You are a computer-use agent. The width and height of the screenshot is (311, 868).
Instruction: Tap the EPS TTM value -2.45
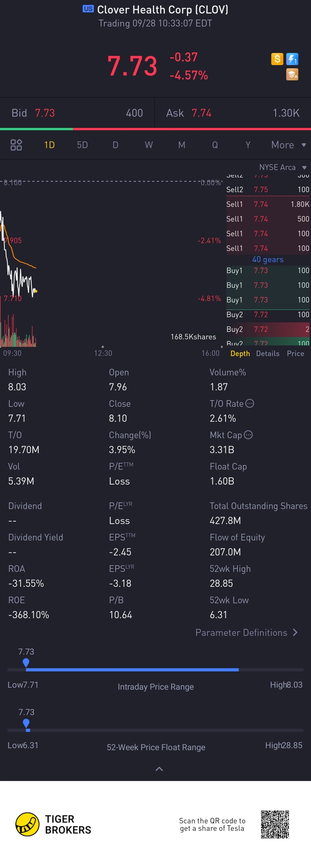click(120, 552)
